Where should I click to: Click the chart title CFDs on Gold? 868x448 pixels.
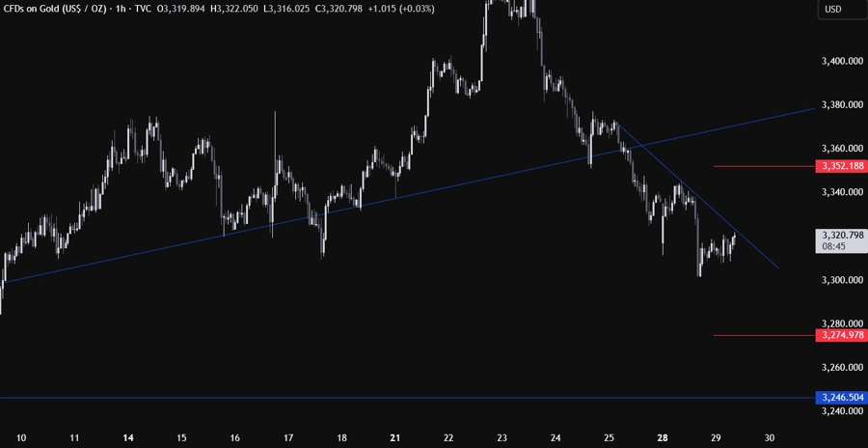53,9
